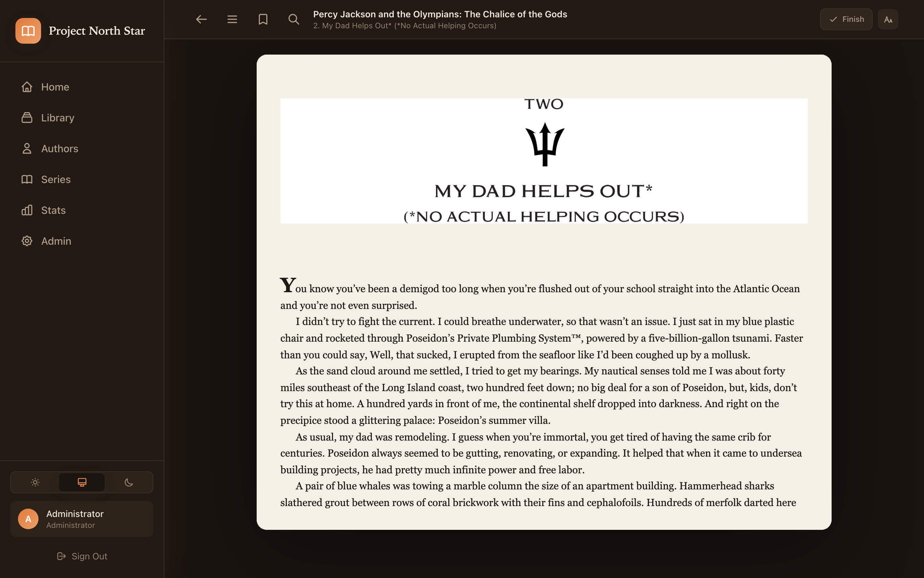Click the Admin gear icon
Screen dimensions: 924x578
(x=27, y=241)
